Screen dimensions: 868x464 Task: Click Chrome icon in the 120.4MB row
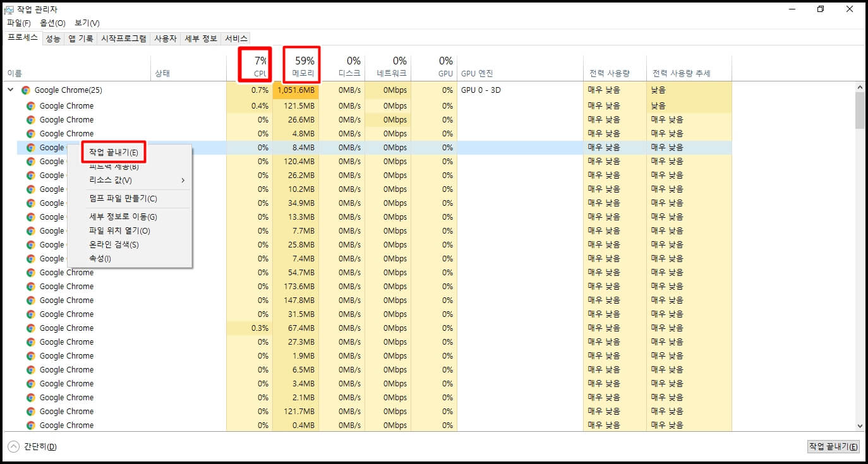click(31, 162)
